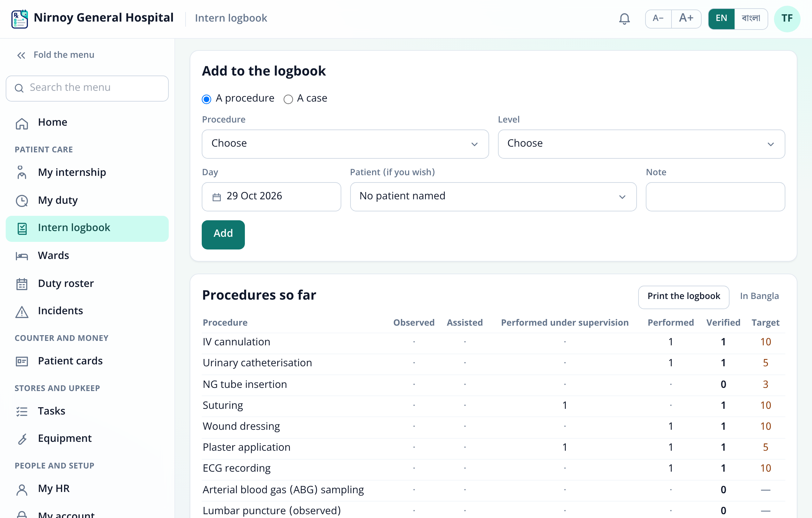Click the Wards bed icon
This screenshot has width=812, height=518.
(x=22, y=256)
